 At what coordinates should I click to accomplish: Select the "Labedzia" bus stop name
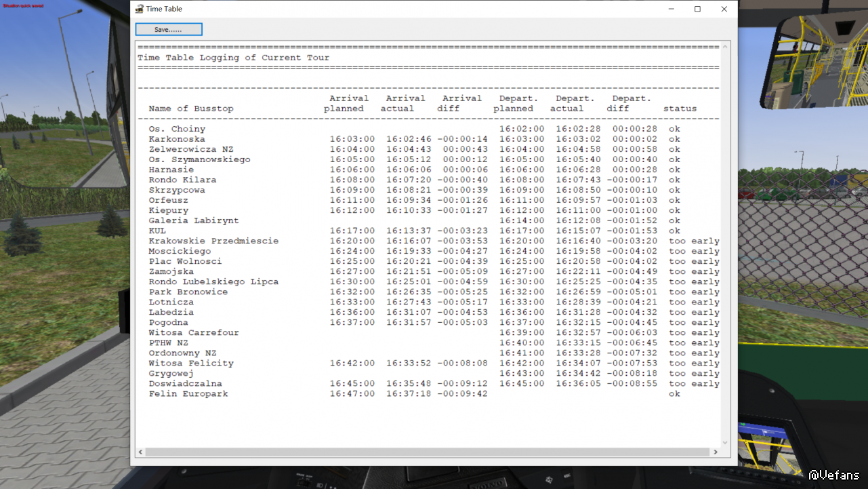[x=171, y=312]
